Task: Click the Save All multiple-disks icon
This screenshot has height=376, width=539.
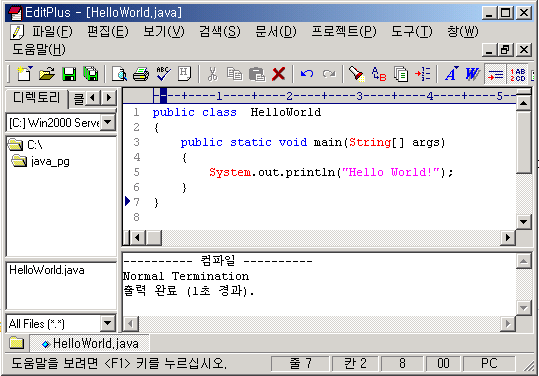Action: (91, 74)
